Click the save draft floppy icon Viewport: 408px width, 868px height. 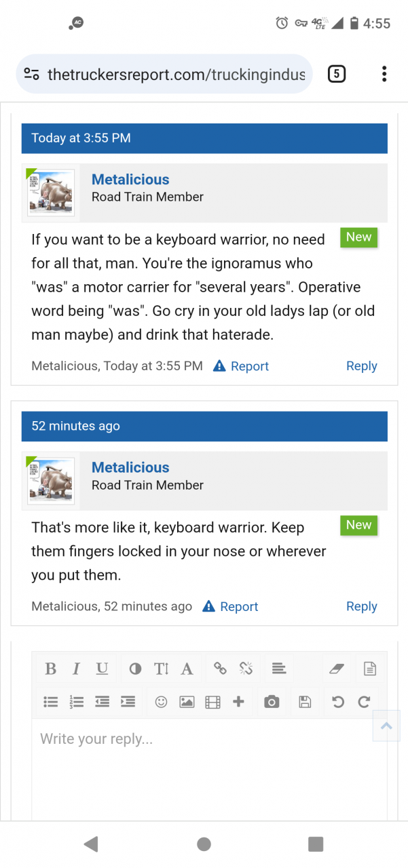[x=305, y=702]
